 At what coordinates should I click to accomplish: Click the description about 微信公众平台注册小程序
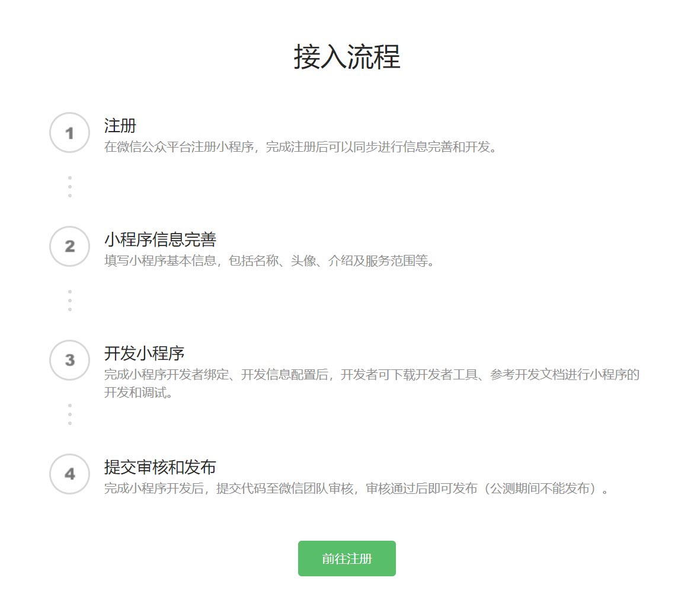point(300,147)
